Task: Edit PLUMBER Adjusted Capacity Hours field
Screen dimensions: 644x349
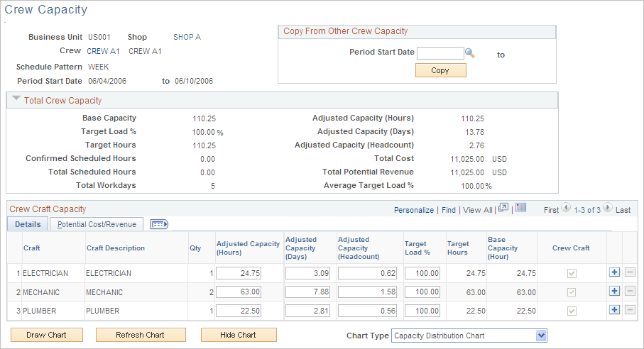Action: pyautogui.click(x=239, y=311)
